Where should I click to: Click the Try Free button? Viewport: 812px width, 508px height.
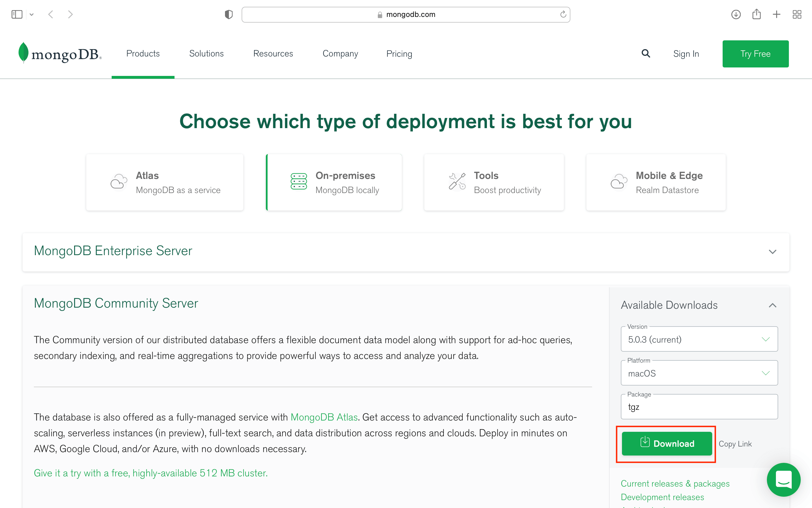click(x=756, y=54)
